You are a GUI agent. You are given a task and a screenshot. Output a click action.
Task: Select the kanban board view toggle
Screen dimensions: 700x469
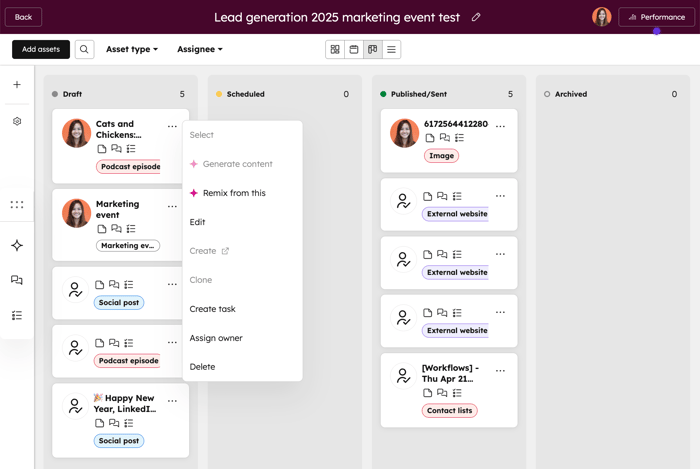point(373,49)
